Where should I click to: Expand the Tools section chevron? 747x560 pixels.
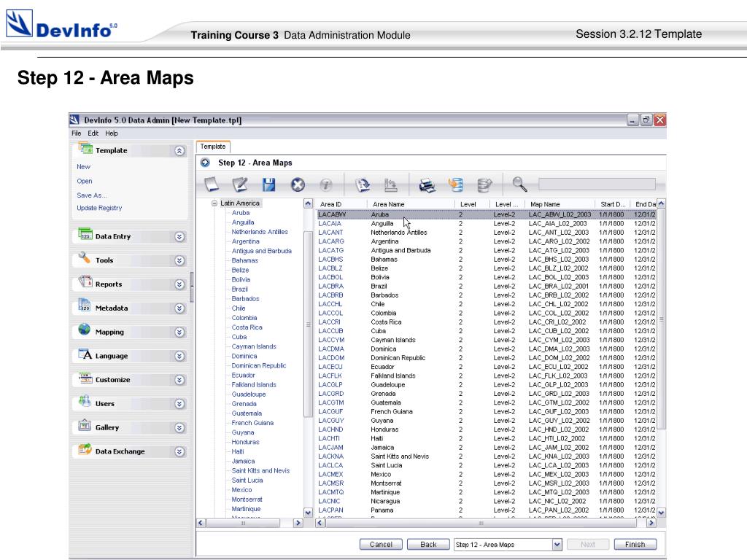pyautogui.click(x=179, y=260)
